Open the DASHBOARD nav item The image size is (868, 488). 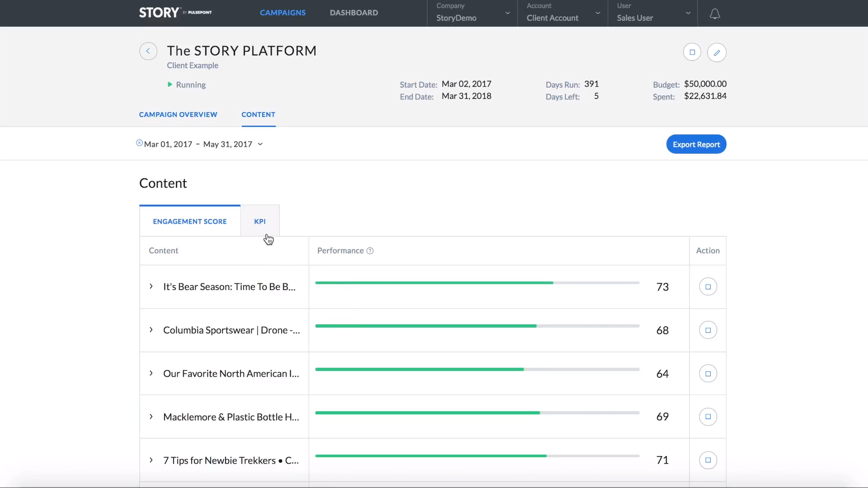tap(354, 13)
